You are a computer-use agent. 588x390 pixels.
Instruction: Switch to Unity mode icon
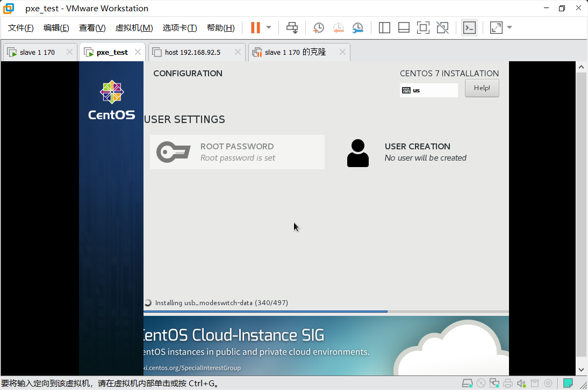tap(443, 28)
